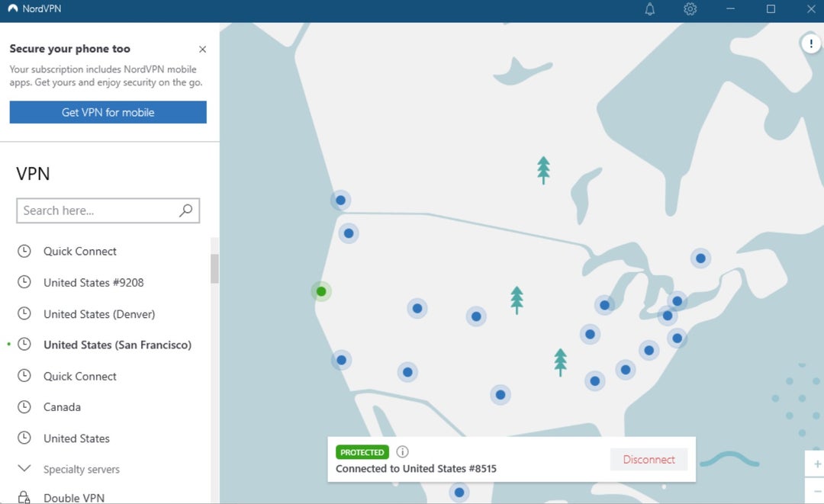Click the exclamation alert icon on map
824x504 pixels.
click(x=810, y=43)
